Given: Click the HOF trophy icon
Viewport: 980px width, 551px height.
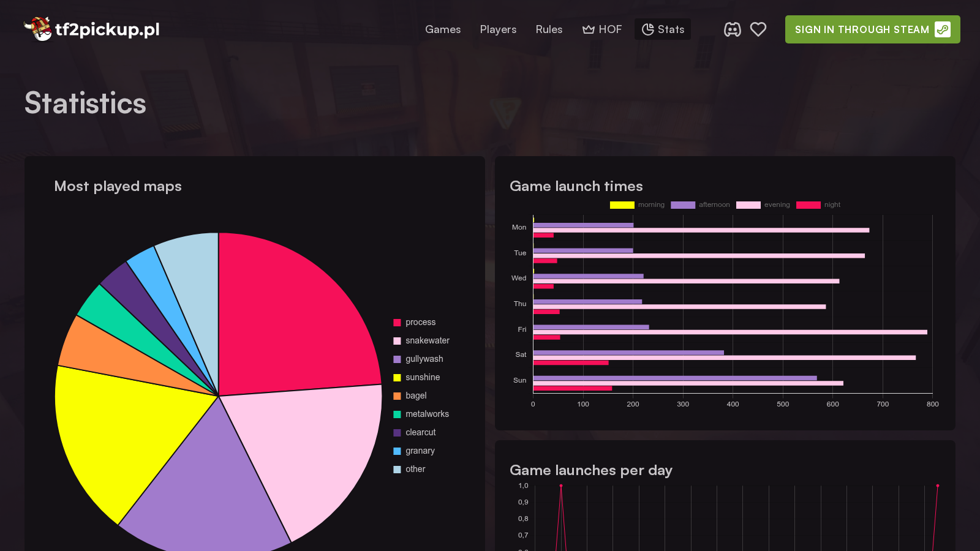Looking at the screenshot, I should click(588, 29).
